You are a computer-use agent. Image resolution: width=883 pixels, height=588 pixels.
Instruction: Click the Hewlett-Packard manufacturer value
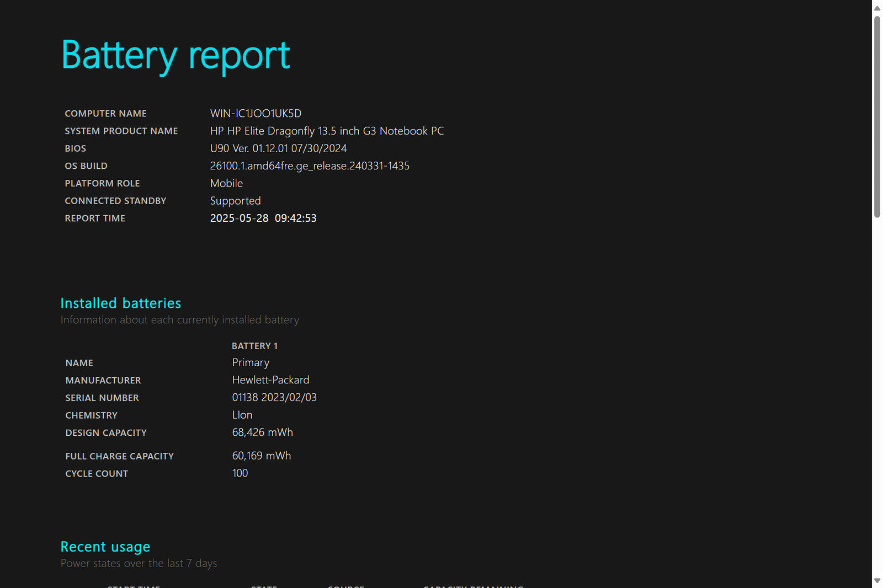click(270, 380)
